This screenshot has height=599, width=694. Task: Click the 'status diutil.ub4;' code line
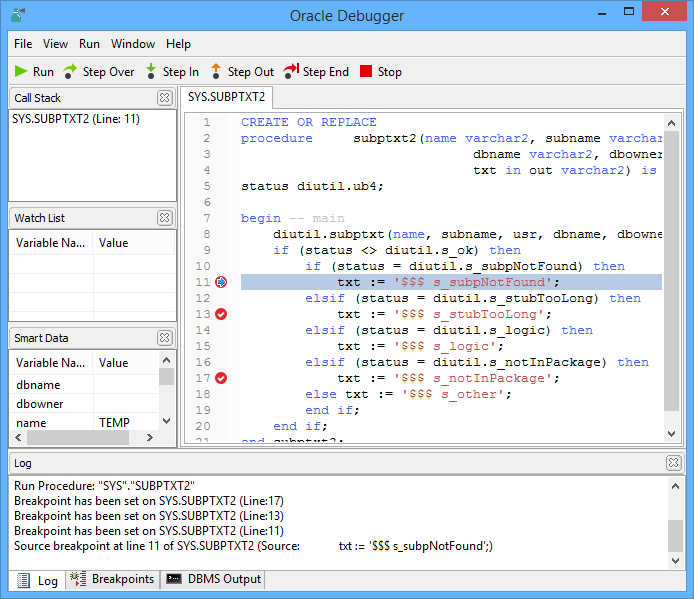(312, 186)
